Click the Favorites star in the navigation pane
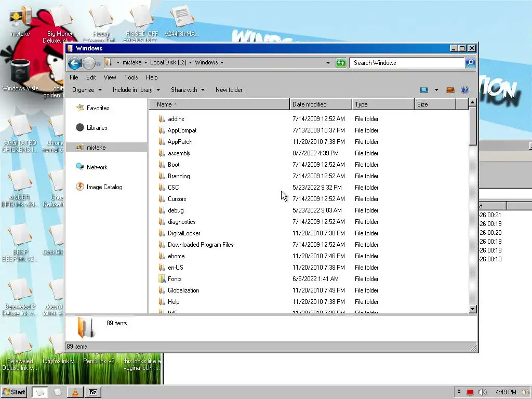532x399 pixels. tap(80, 108)
